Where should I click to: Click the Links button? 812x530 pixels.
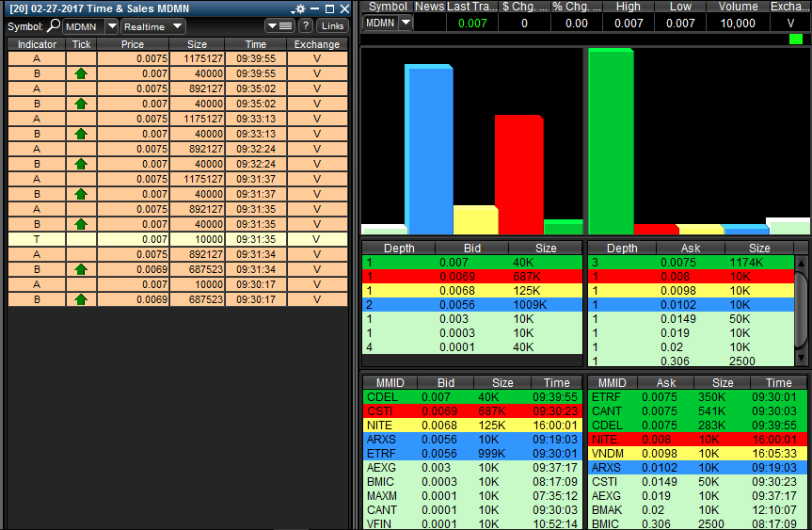pyautogui.click(x=332, y=26)
